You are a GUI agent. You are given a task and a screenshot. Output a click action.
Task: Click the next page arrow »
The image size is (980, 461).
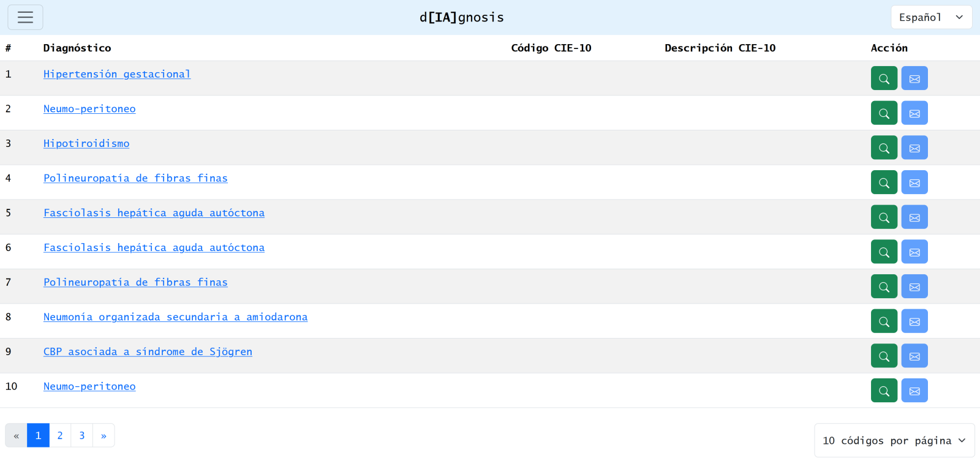pyautogui.click(x=104, y=435)
